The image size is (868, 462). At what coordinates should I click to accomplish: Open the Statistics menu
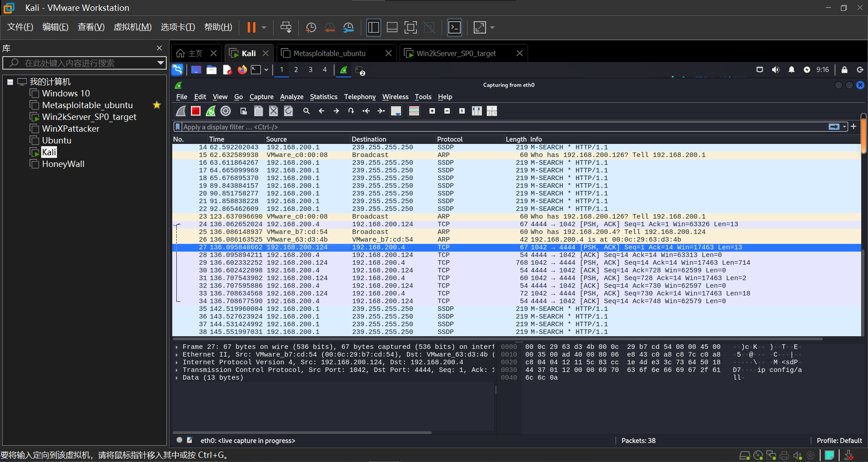pos(323,97)
